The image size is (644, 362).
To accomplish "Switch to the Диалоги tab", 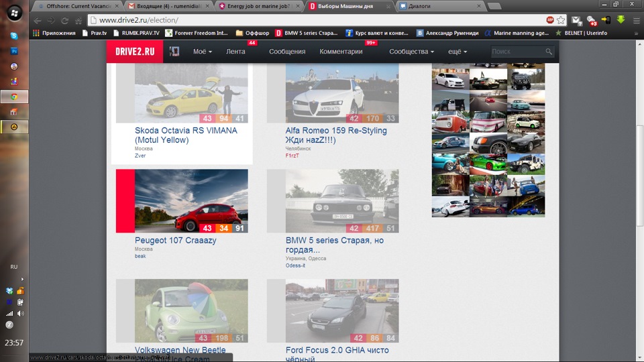I will 439,6.
